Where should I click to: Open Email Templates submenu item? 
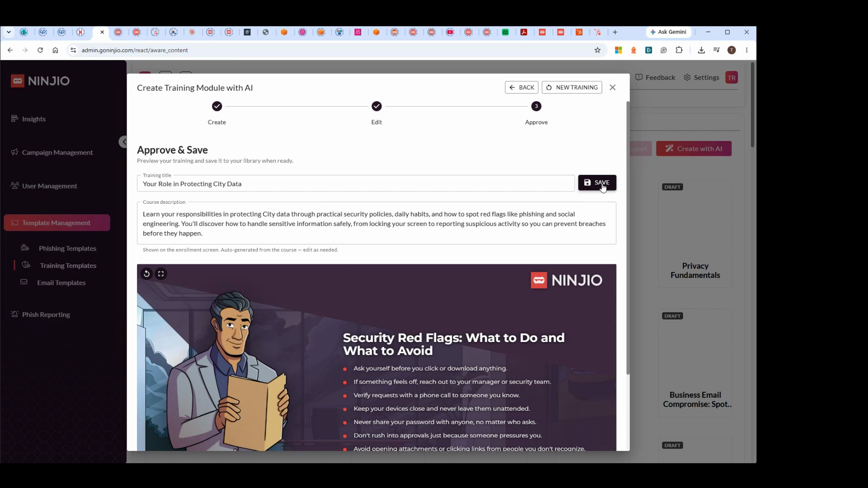point(61,283)
